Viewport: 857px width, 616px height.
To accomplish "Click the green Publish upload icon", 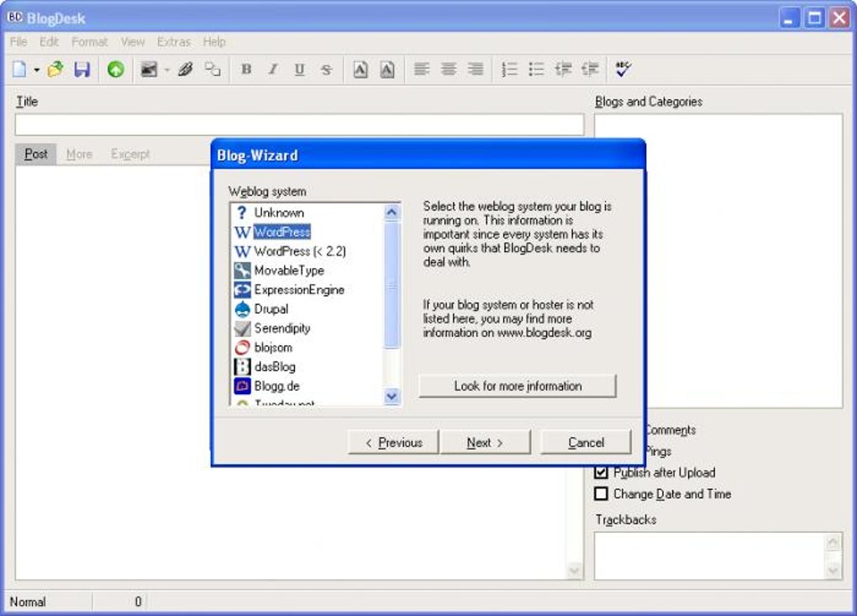I will point(115,70).
